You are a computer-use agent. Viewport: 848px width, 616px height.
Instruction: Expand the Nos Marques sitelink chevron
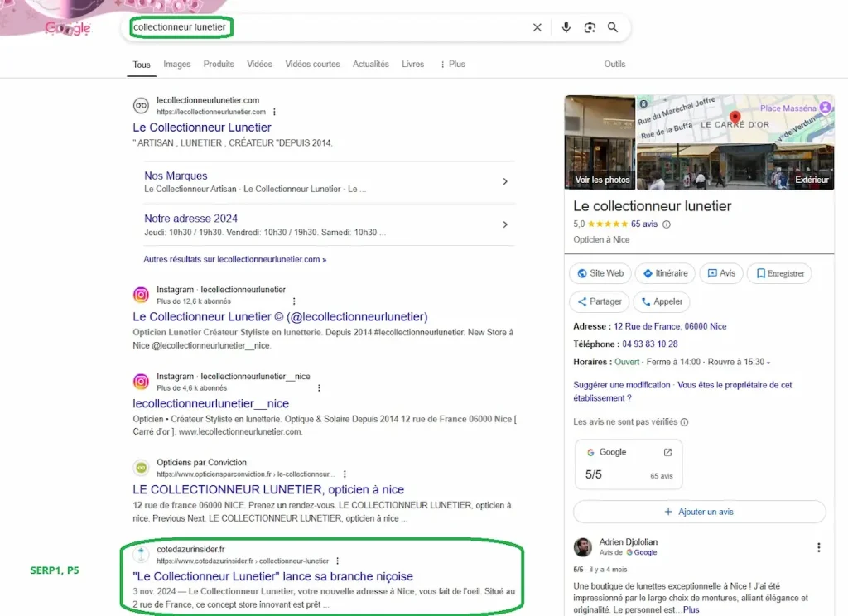click(504, 181)
